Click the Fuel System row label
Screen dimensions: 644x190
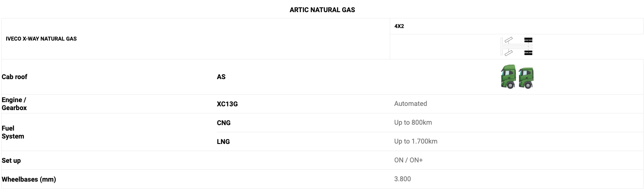click(13, 132)
